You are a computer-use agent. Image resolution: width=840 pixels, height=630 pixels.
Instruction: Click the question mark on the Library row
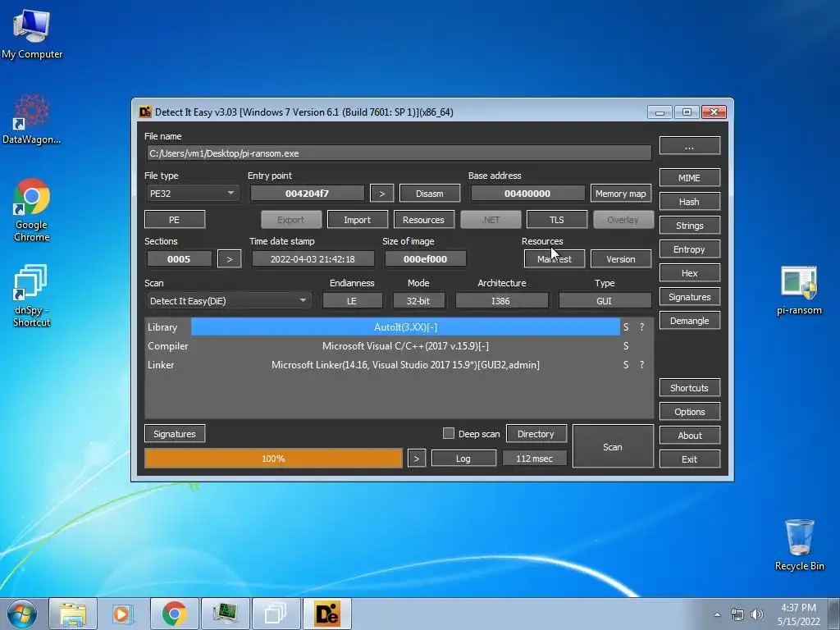641,326
